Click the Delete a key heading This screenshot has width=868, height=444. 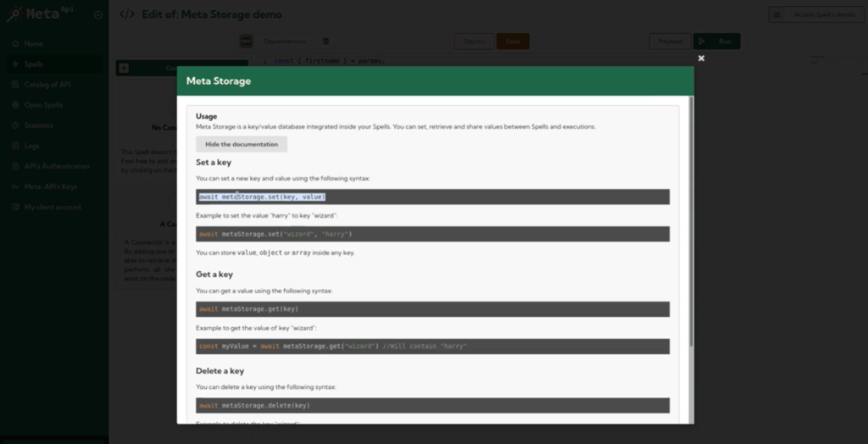pos(220,371)
